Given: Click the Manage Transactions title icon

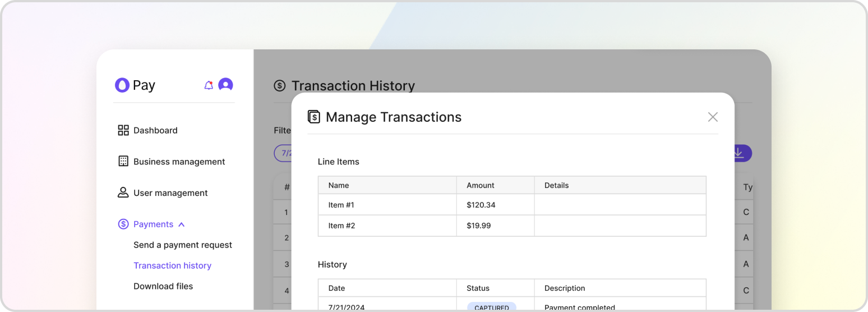Looking at the screenshot, I should point(314,117).
